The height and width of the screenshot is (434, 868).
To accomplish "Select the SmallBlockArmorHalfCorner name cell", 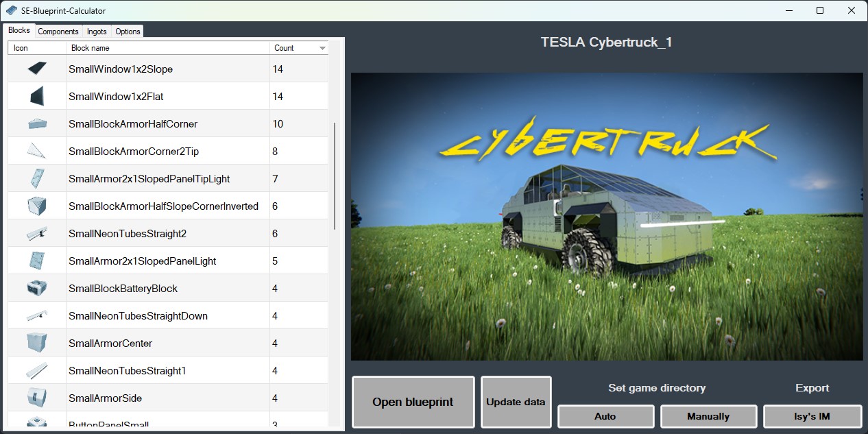I will 168,123.
